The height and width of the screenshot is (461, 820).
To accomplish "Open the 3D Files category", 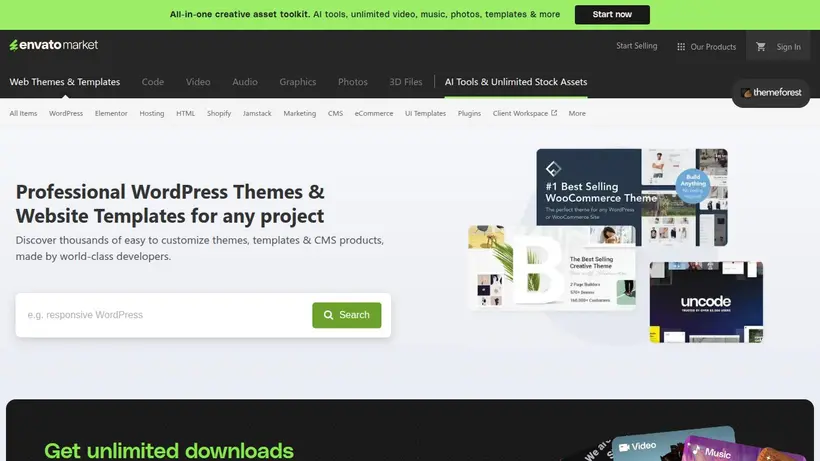I will point(405,82).
